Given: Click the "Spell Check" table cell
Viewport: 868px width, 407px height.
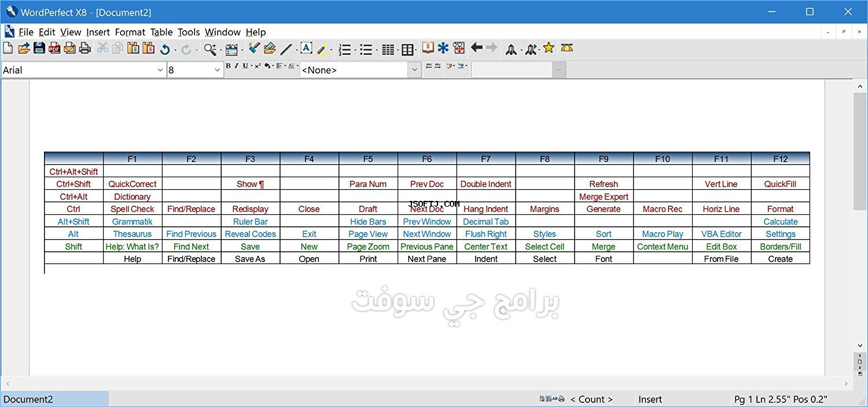Looking at the screenshot, I should coord(133,209).
